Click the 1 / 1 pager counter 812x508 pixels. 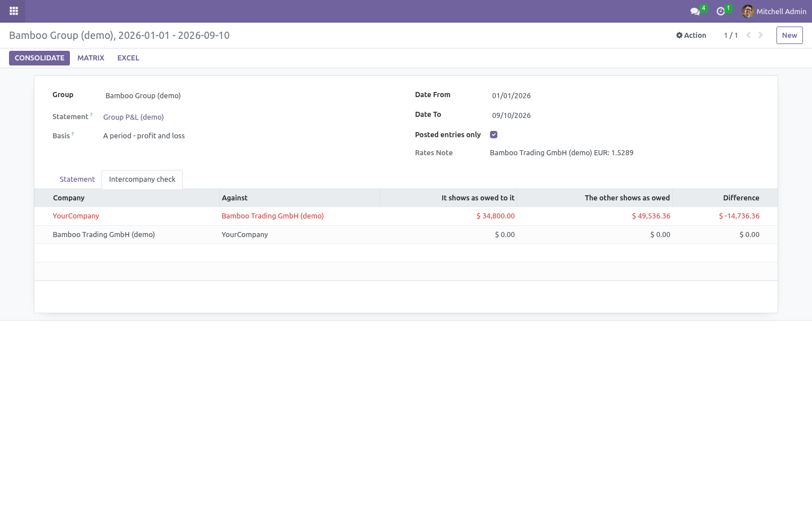pyautogui.click(x=731, y=35)
